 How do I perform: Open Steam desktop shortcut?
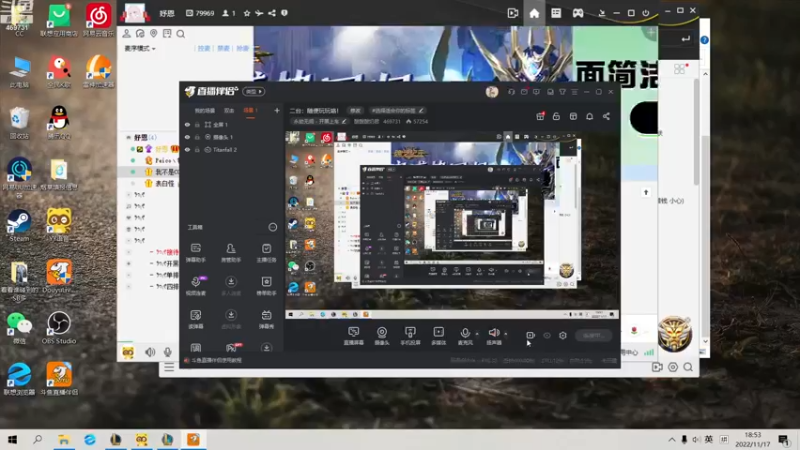click(x=19, y=224)
